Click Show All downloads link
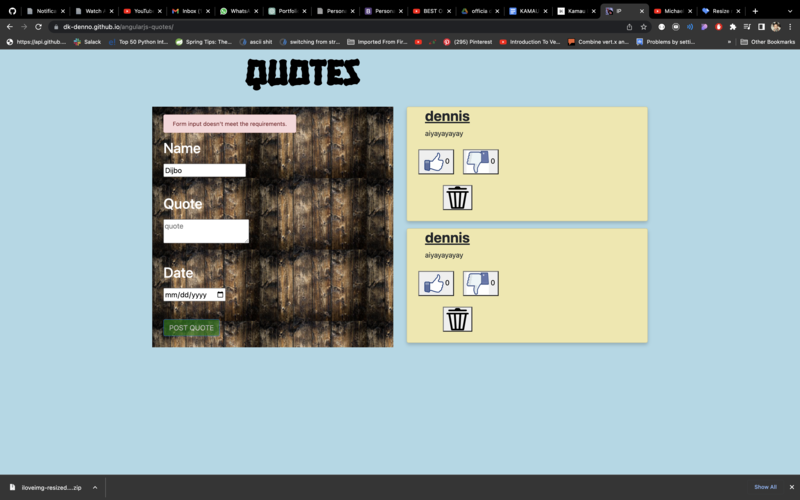The height and width of the screenshot is (500, 800). point(765,487)
